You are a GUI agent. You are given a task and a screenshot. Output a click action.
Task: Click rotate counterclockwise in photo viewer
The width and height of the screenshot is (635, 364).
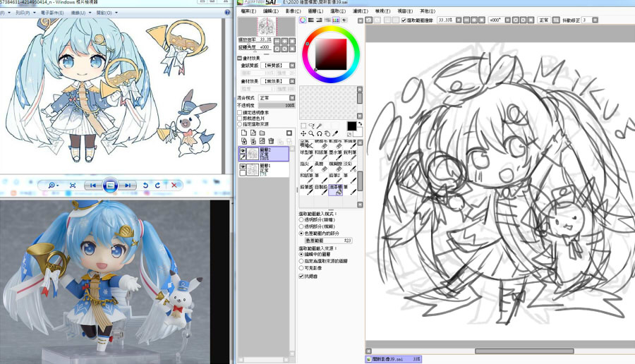[x=145, y=186]
